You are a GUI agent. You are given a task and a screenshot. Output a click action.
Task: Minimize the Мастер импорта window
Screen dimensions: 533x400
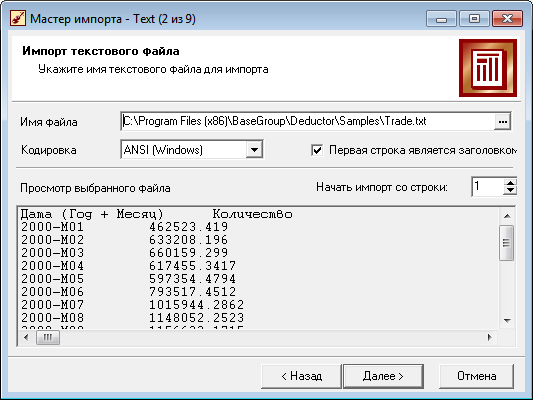pos(441,18)
